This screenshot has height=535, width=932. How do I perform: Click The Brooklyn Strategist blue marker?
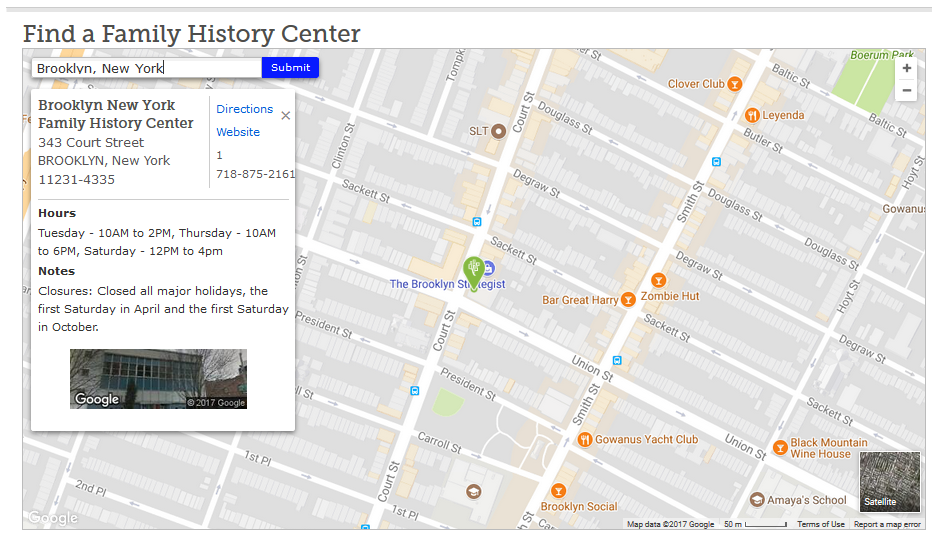pos(489,269)
